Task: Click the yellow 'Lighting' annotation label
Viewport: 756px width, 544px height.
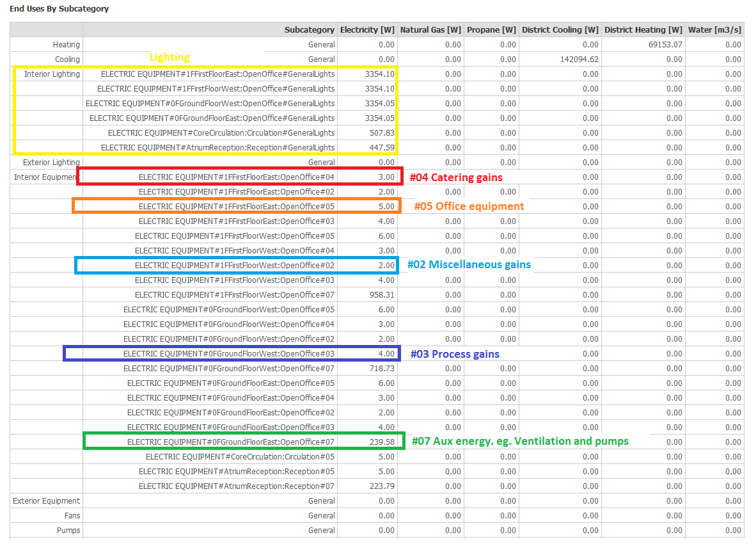Action: [169, 58]
